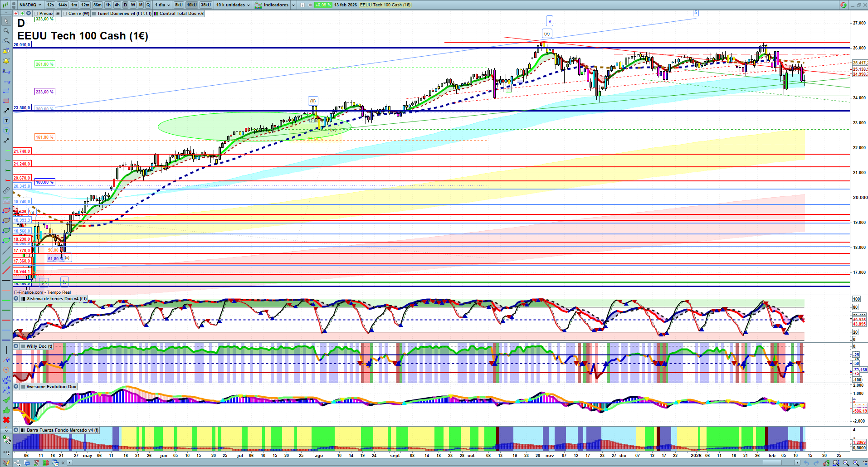Expand the Indicadores dropdown arrow
868x467 pixels.
(x=293, y=5)
